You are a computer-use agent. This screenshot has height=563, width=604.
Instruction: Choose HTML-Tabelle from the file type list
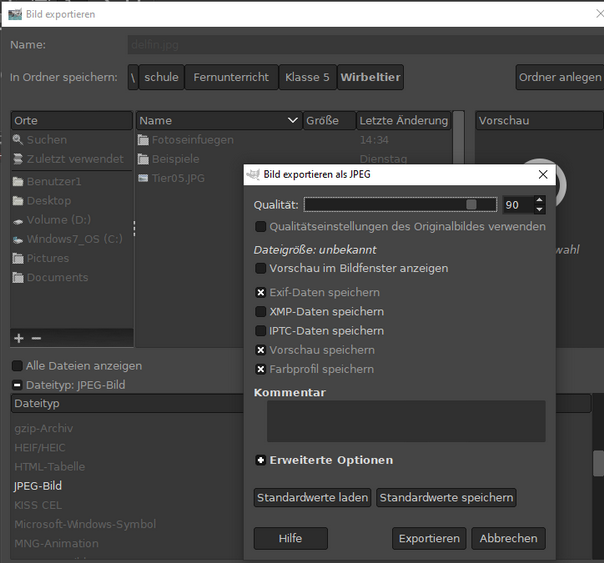pos(49,467)
